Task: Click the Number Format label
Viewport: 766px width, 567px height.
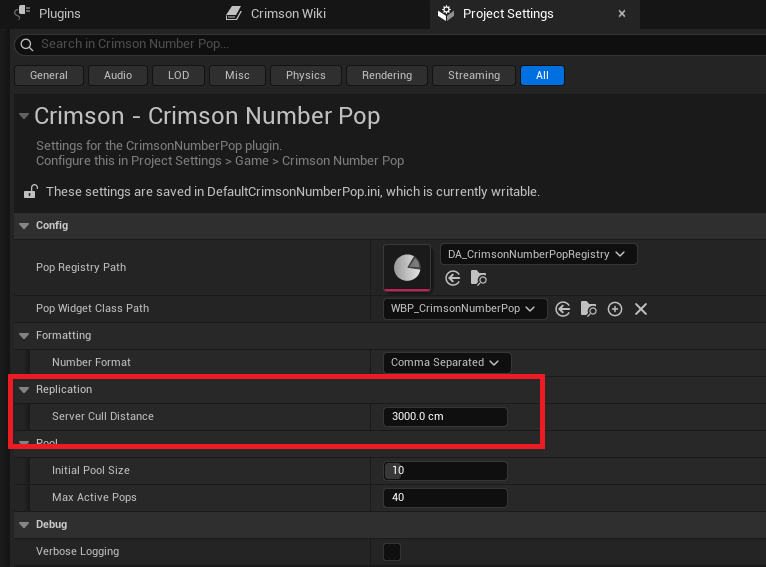Action: (91, 362)
